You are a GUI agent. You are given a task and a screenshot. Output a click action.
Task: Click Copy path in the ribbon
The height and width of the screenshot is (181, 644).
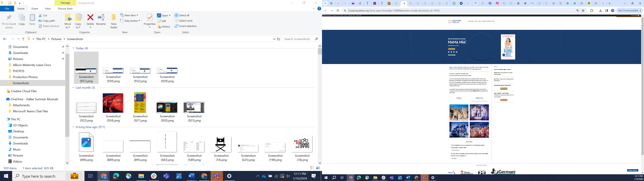tap(47, 21)
